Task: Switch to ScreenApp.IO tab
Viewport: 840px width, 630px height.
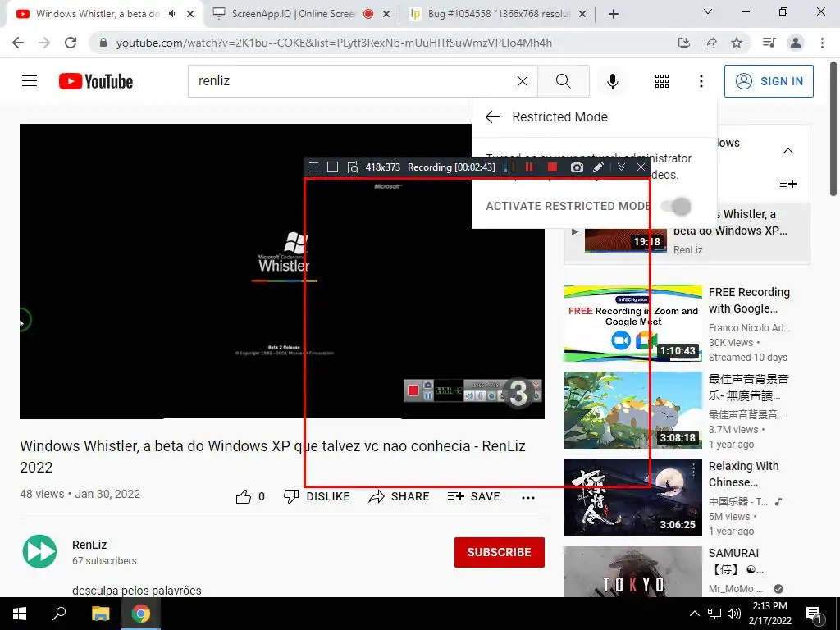Action: (293, 14)
